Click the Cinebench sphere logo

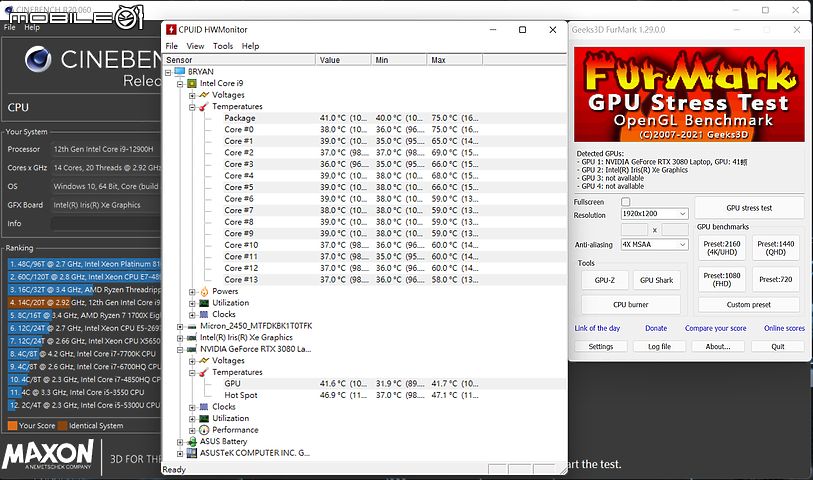pyautogui.click(x=38, y=59)
